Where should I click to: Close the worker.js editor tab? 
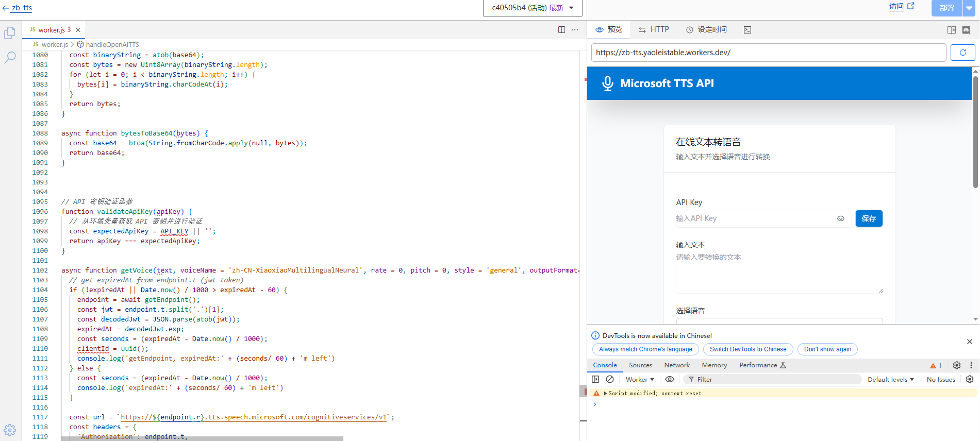pos(78,30)
